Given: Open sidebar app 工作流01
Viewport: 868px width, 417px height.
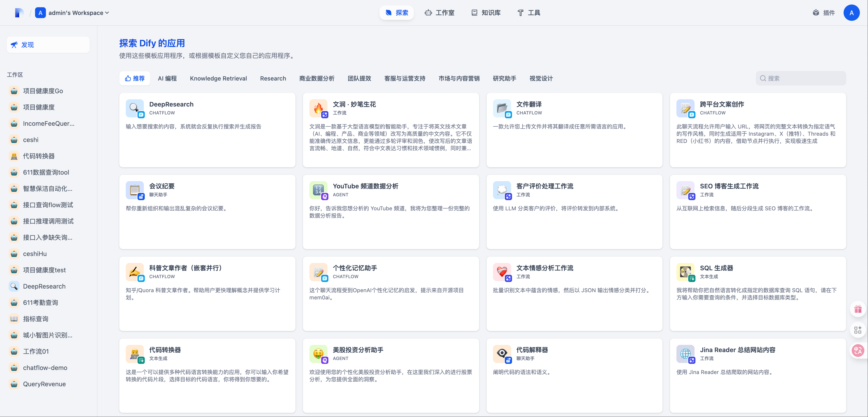Looking at the screenshot, I should pyautogui.click(x=48, y=351).
